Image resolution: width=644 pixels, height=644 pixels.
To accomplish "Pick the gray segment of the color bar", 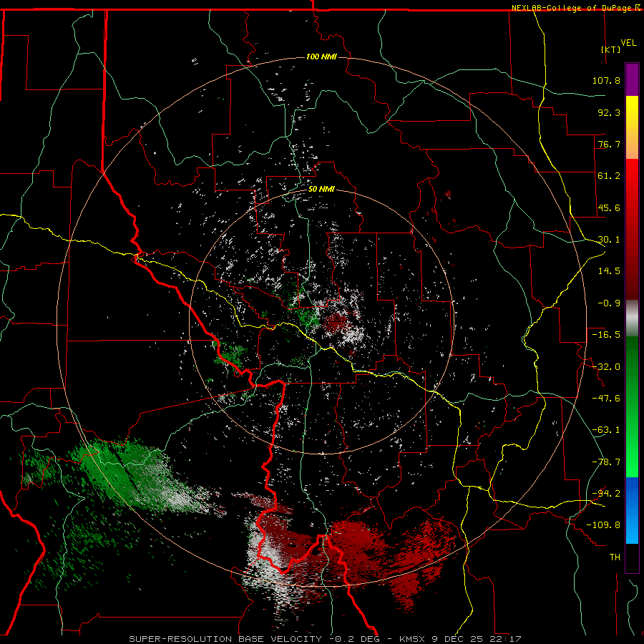I will tap(632, 318).
